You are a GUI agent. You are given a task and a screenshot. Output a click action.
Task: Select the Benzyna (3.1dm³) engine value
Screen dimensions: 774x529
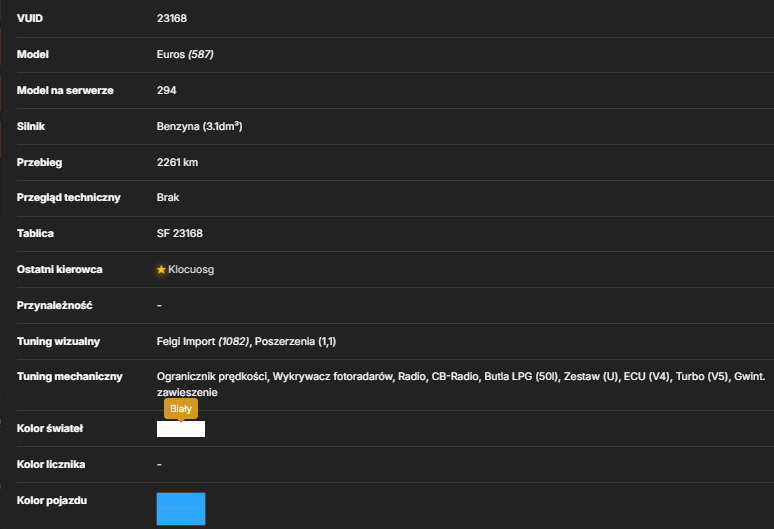click(x=199, y=126)
